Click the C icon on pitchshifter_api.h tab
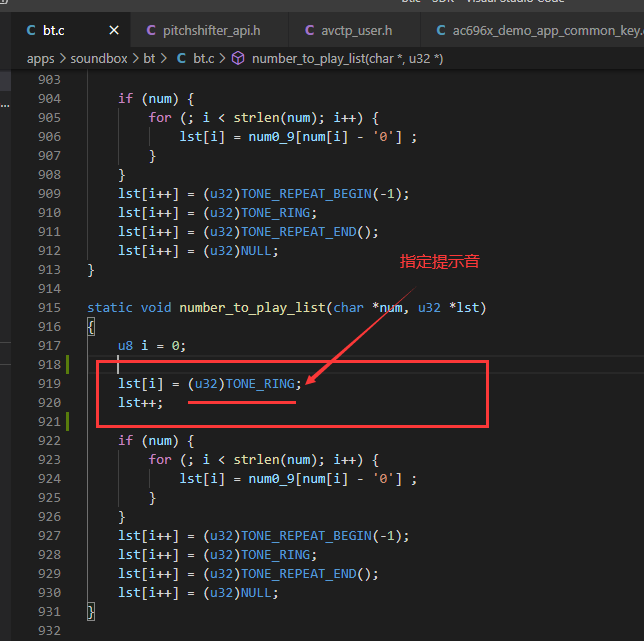This screenshot has width=644, height=641. click(151, 30)
